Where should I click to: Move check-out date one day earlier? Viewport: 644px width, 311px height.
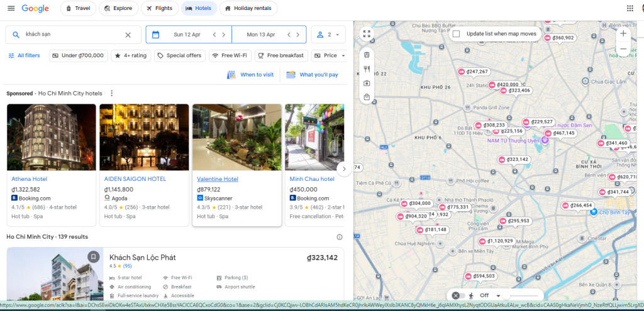(x=289, y=35)
